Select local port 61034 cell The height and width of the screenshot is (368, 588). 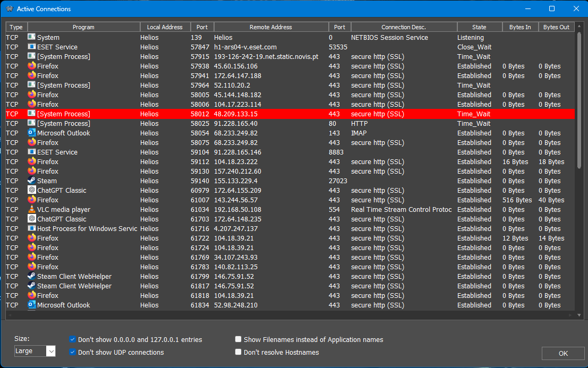(x=200, y=209)
